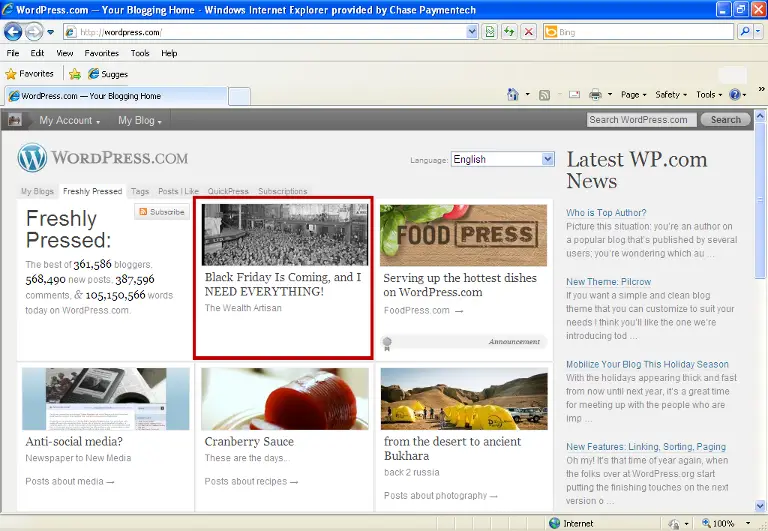
Task: Switch to the Subscriptions tab
Action: coord(283,191)
